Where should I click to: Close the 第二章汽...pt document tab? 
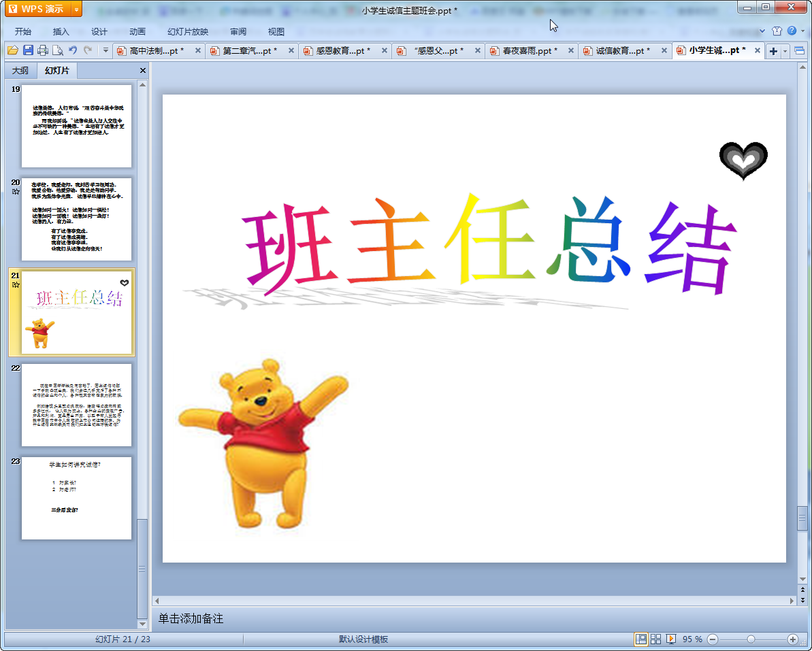(291, 51)
